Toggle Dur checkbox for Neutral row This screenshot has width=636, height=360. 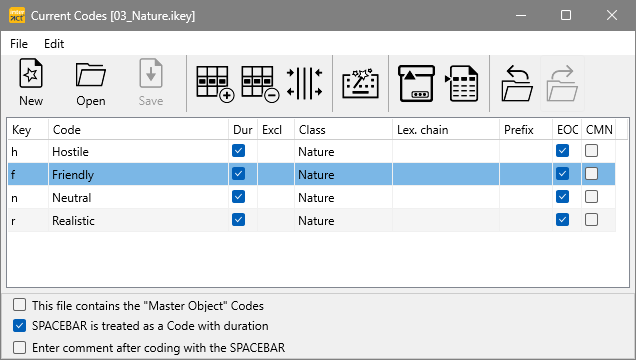pyautogui.click(x=238, y=197)
